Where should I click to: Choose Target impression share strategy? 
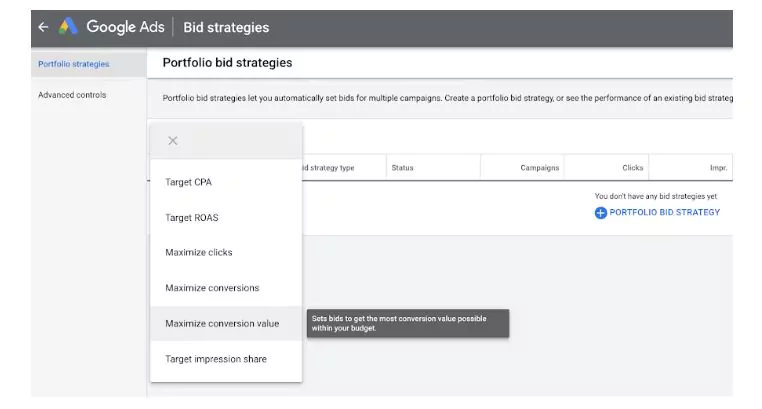click(215, 359)
